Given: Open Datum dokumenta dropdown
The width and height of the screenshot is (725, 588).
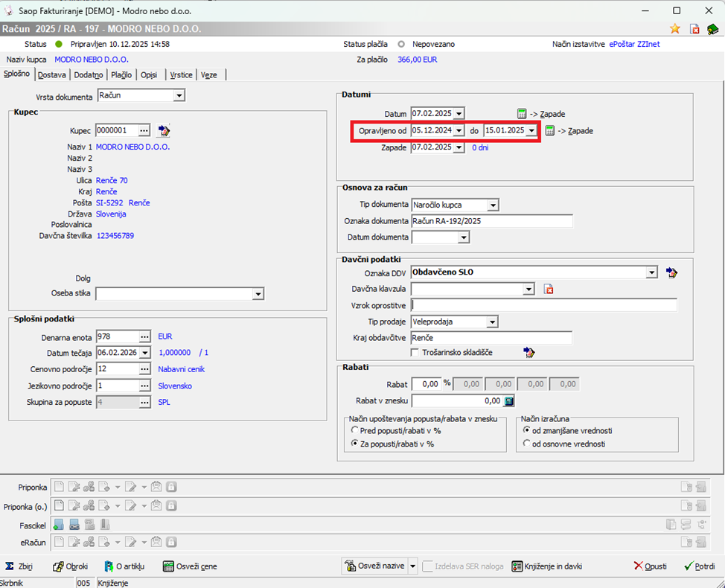Looking at the screenshot, I should (x=464, y=237).
